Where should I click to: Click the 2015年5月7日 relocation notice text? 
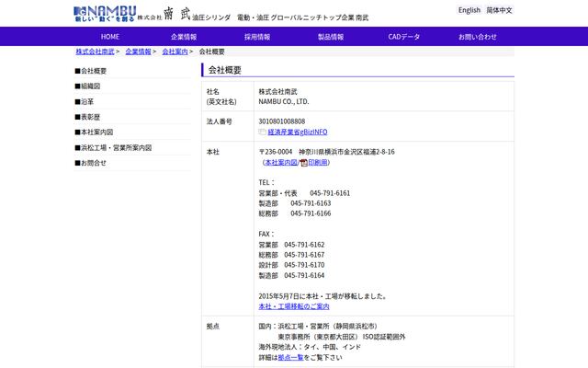click(322, 296)
